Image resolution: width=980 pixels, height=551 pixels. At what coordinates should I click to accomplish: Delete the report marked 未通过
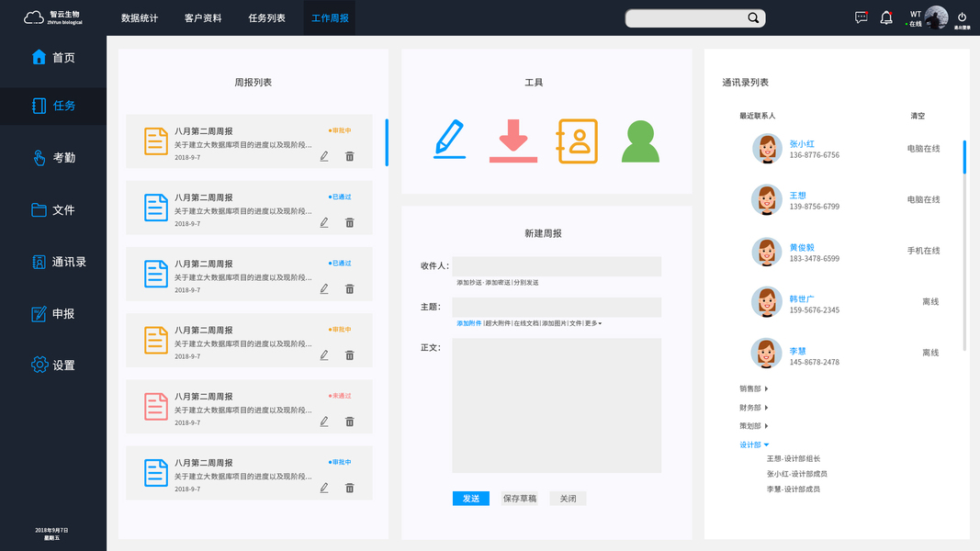pyautogui.click(x=349, y=422)
